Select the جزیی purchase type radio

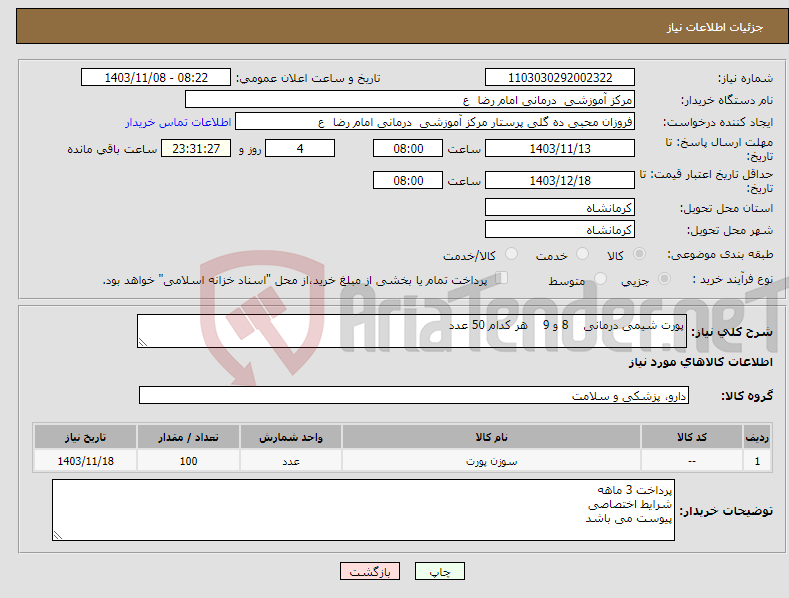point(664,278)
